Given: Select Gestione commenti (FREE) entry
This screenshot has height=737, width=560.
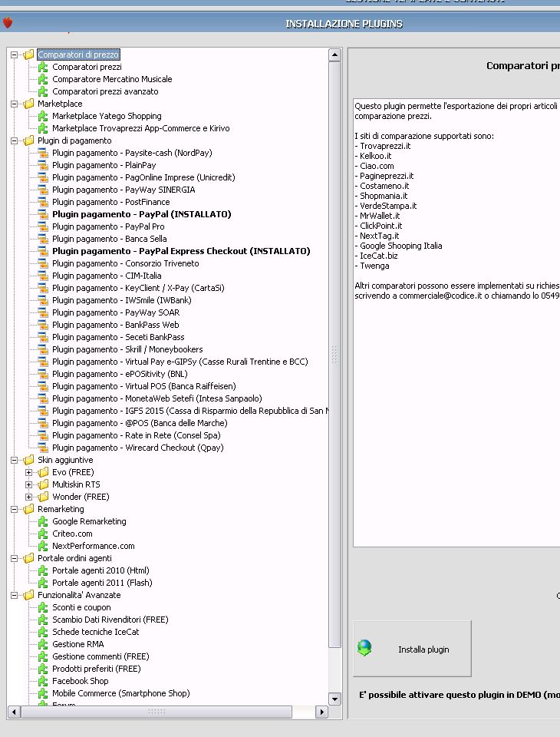Looking at the screenshot, I should click(100, 656).
